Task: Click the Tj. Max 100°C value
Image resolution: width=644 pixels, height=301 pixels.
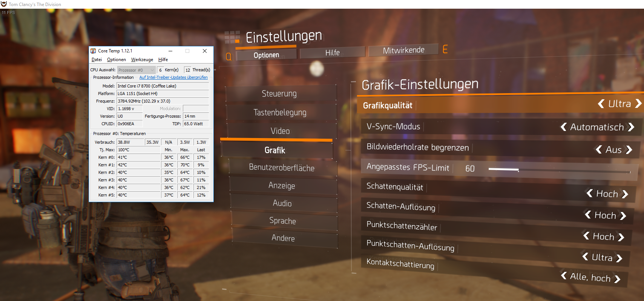Action: click(x=138, y=150)
